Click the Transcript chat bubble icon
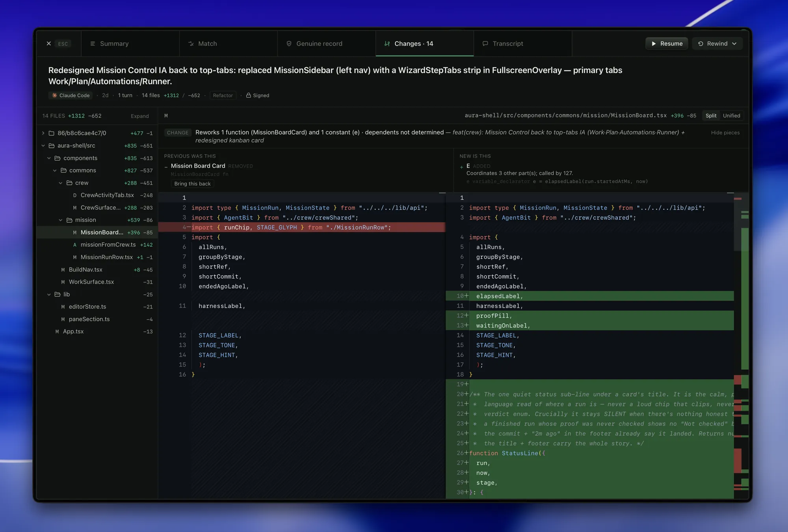 point(485,44)
